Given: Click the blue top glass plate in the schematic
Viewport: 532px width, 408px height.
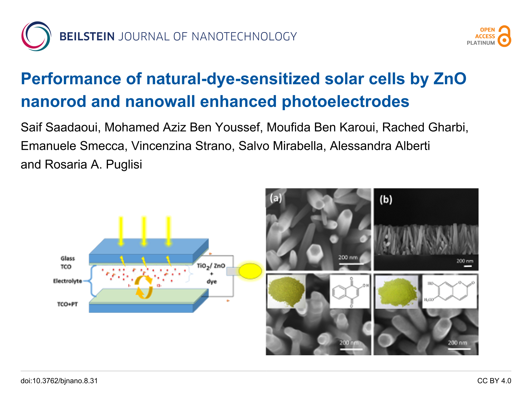Looking at the screenshot, I should (x=148, y=250).
